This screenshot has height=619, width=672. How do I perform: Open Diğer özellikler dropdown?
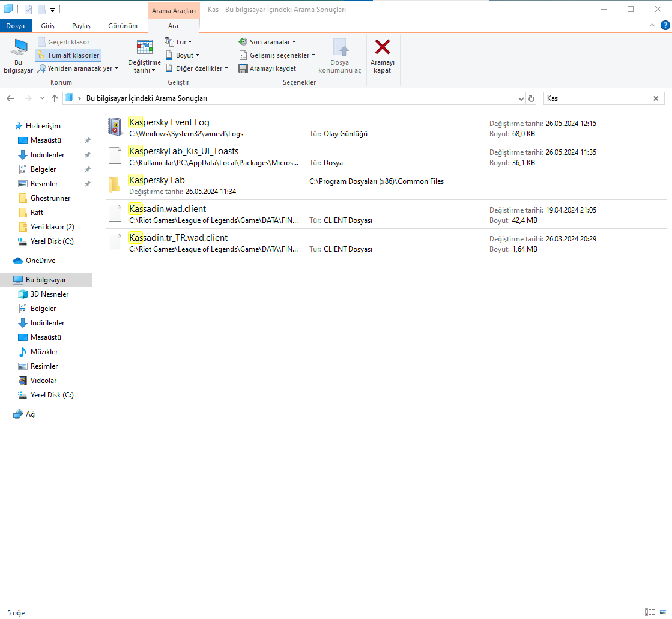click(x=196, y=68)
